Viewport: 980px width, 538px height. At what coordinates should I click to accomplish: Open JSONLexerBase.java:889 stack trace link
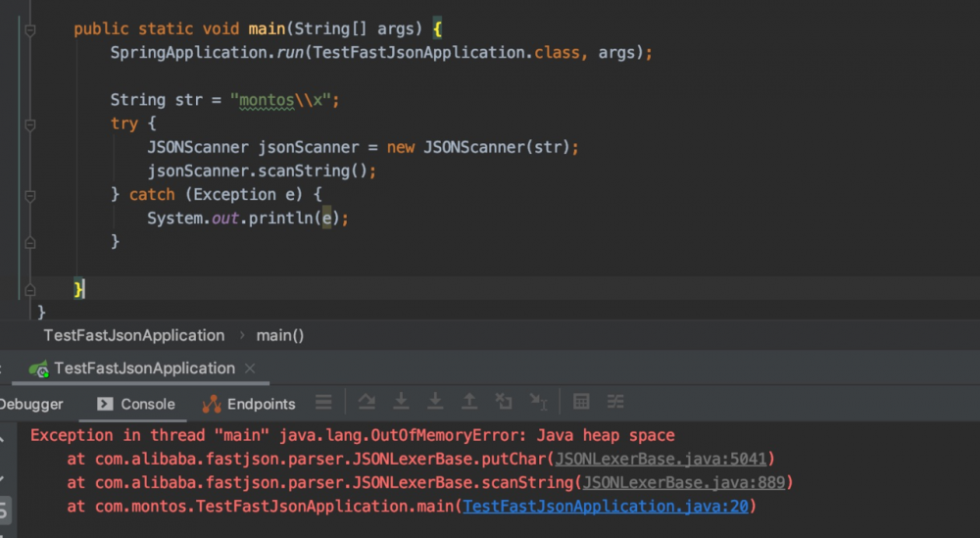pos(684,483)
